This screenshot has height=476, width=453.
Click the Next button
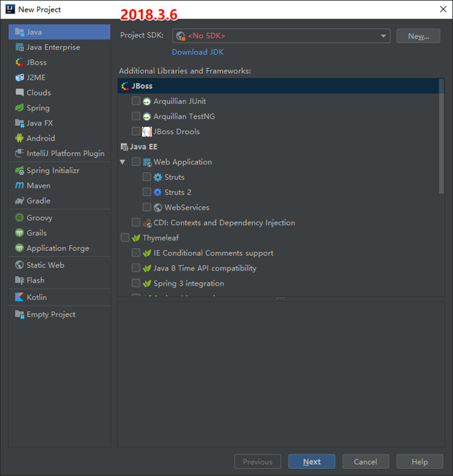click(x=312, y=461)
